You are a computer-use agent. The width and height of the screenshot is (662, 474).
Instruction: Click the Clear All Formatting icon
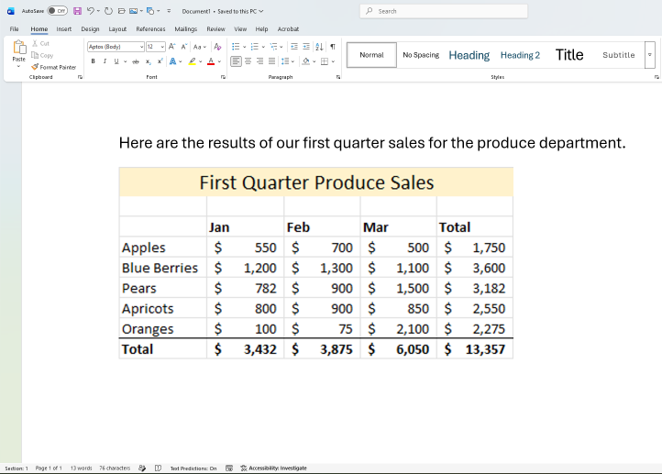tap(217, 46)
